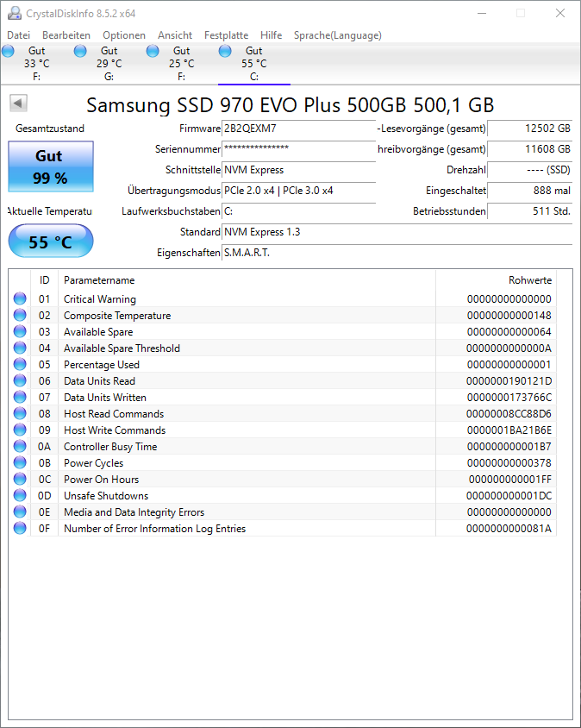This screenshot has height=728, width=581.
Task: Click the Betriebsstunden value 511 Std.
Action: point(530,211)
